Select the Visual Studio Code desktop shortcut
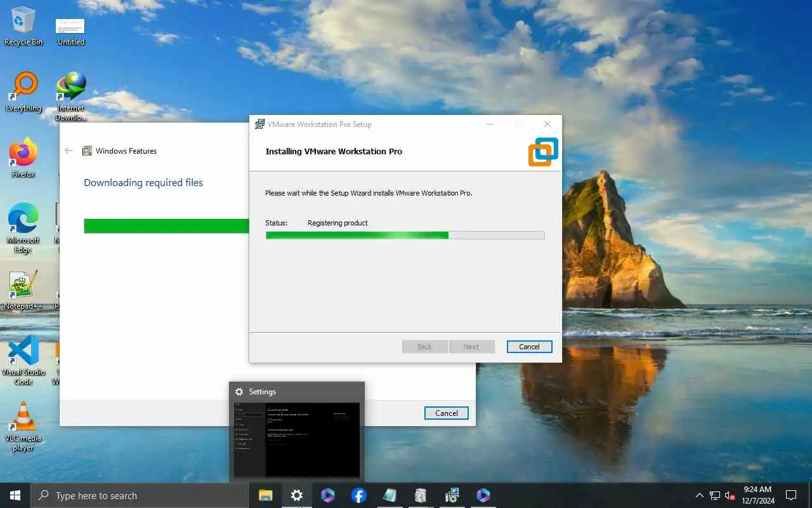 click(x=23, y=361)
